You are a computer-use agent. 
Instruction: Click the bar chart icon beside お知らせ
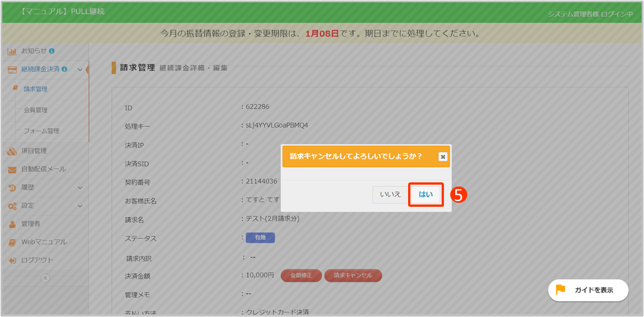pos(12,51)
